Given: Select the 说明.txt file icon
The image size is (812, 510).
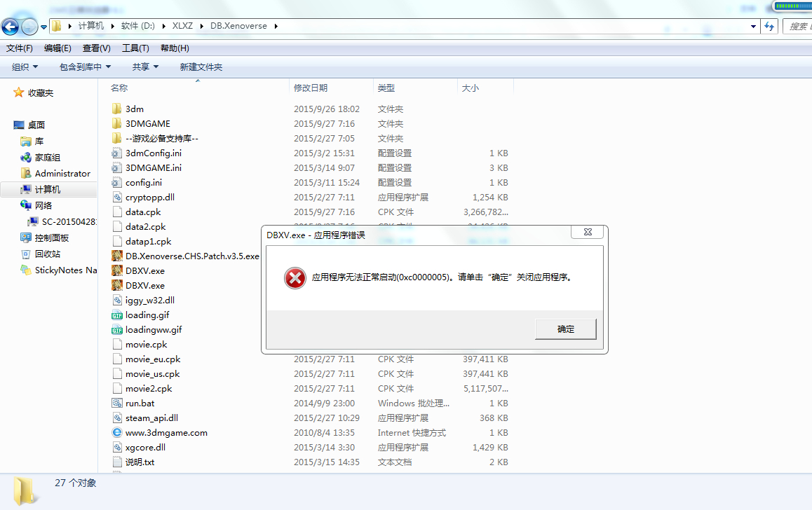Looking at the screenshot, I should (117, 462).
